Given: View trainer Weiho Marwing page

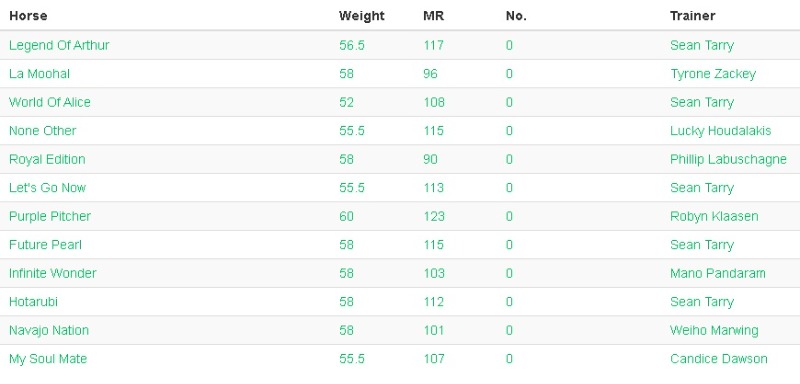Looking at the screenshot, I should click(x=714, y=331).
